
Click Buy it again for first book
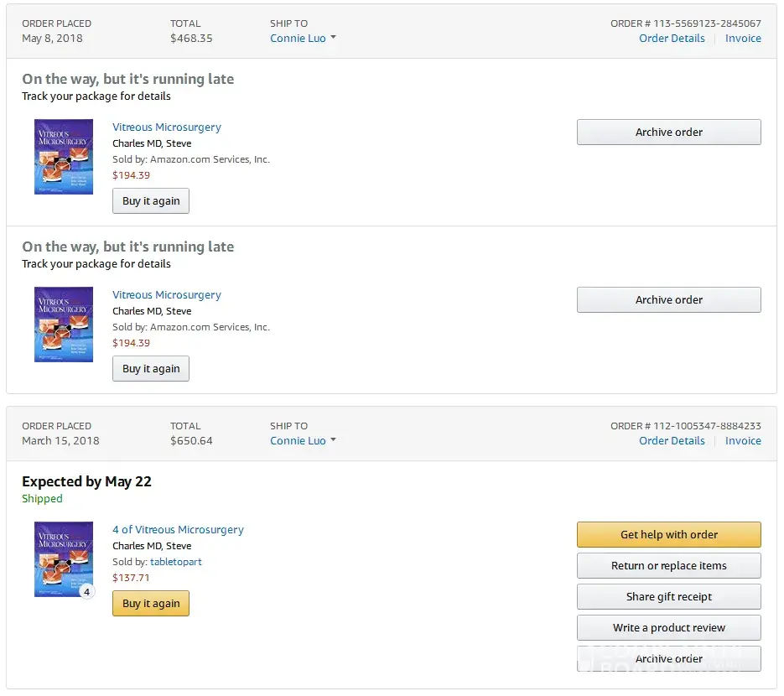pyautogui.click(x=151, y=201)
